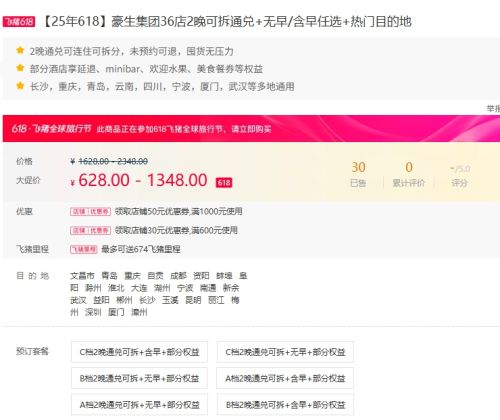The width and height of the screenshot is (500, 420).
Task: Open the 文昌市 destination link
Action: (82, 276)
